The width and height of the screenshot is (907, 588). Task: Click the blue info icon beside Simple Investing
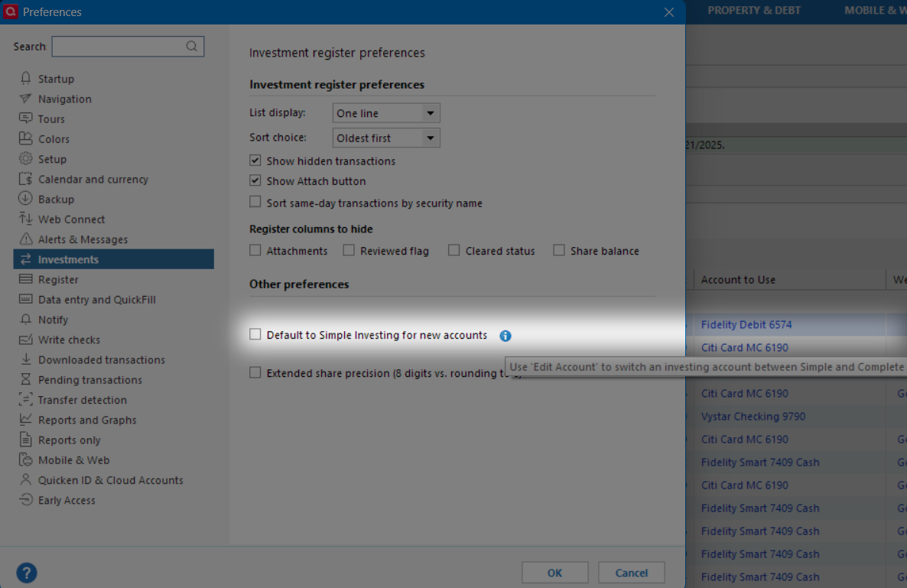click(x=505, y=336)
